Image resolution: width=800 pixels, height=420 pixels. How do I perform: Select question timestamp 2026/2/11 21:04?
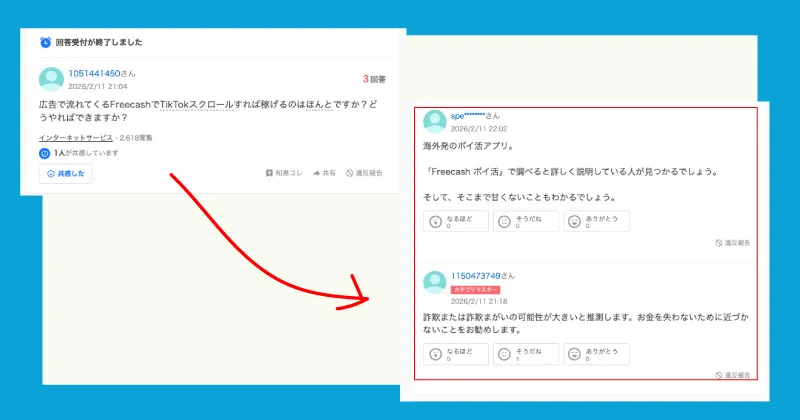point(98,86)
